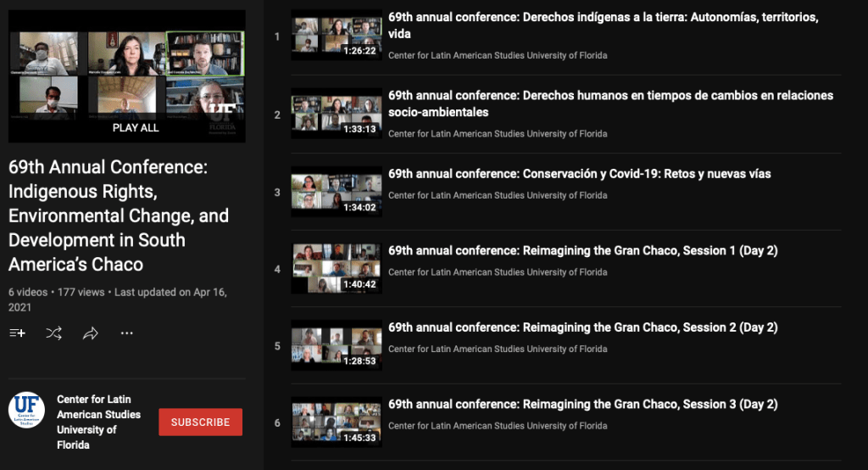Click the Conservación y Covid-19 thumbnail image
Viewport: 868px width, 470px height.
pos(336,192)
